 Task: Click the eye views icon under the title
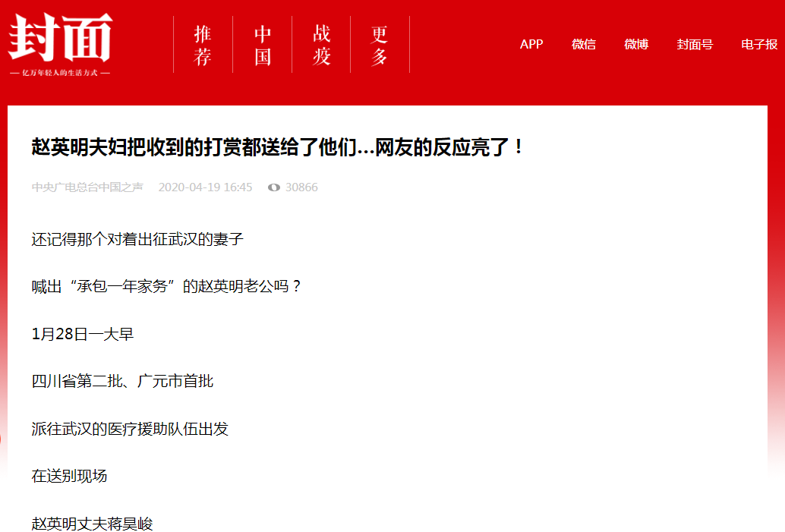(x=274, y=187)
